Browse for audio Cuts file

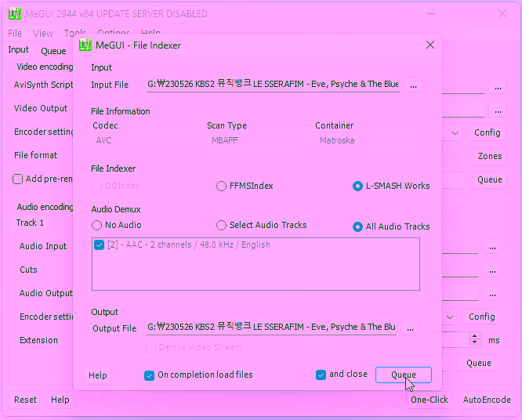[492, 271]
